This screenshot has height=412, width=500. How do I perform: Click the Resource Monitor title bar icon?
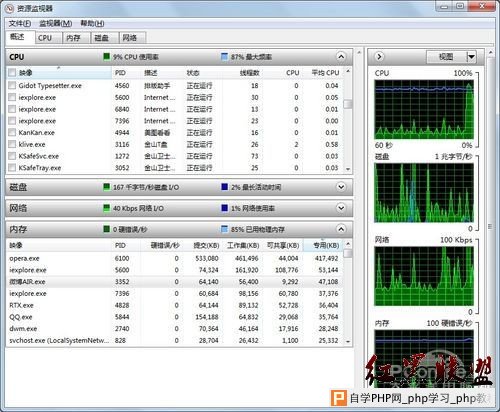pyautogui.click(x=10, y=8)
